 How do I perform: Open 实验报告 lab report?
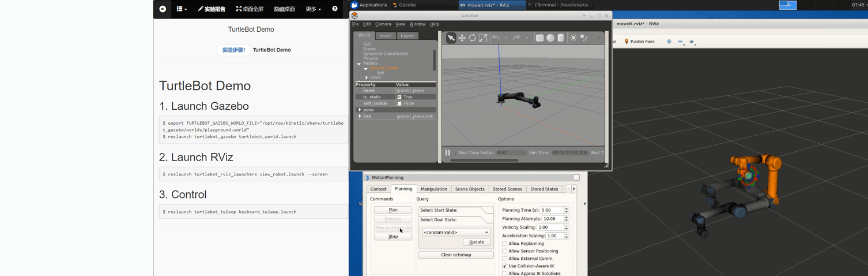tap(212, 9)
